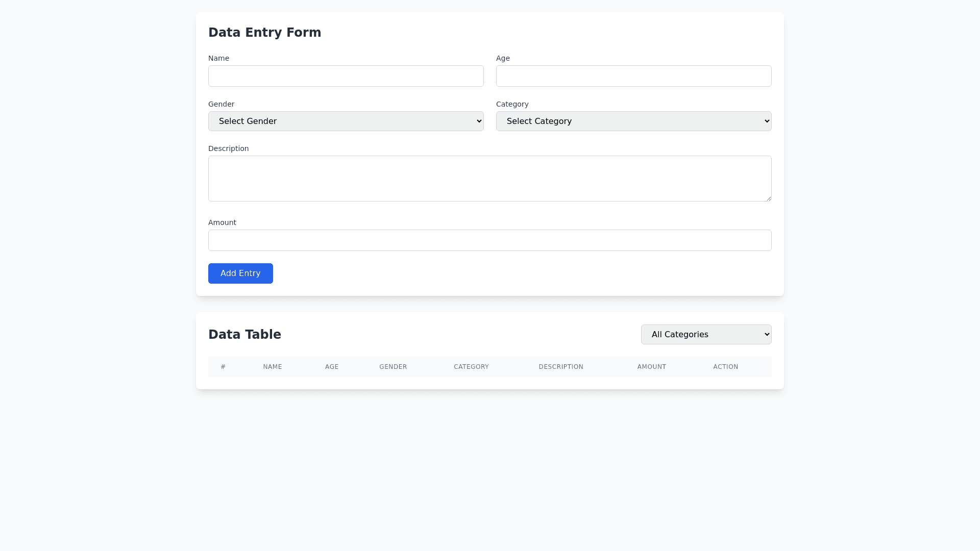Click the Data Table heading

(x=244, y=334)
